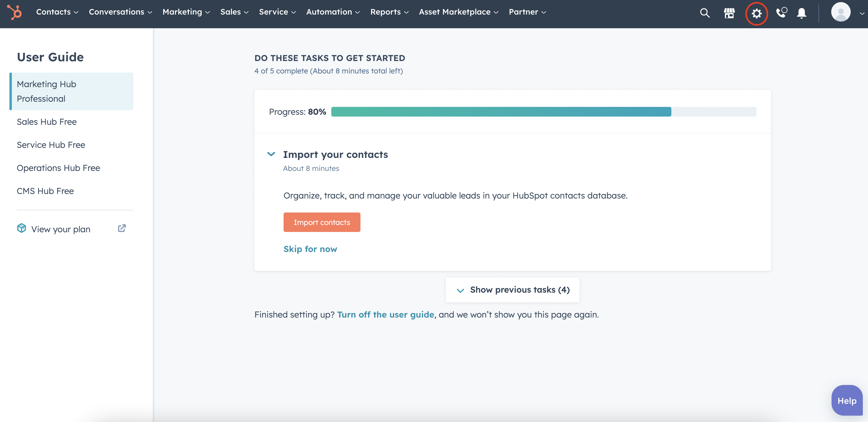
Task: Click Skip for now link
Action: 310,249
